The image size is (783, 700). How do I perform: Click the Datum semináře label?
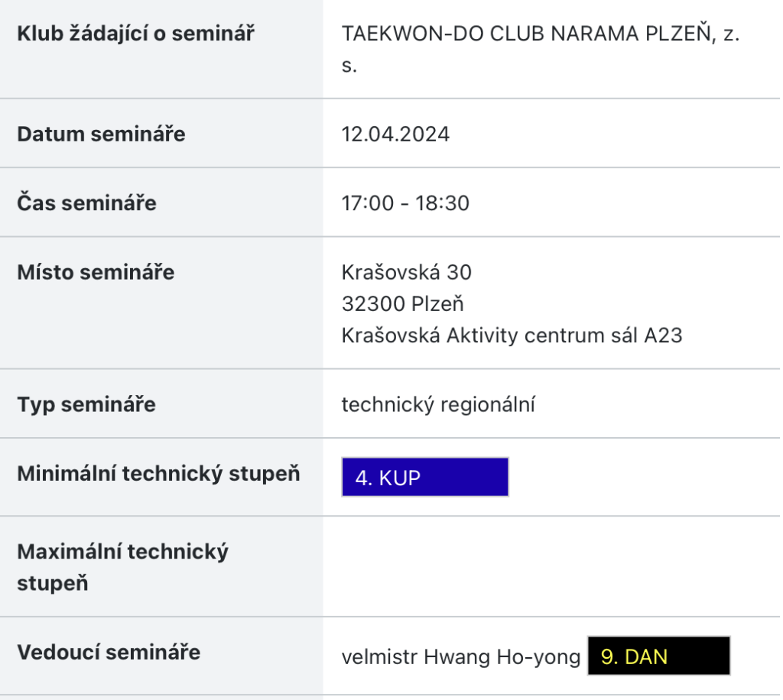point(102,134)
